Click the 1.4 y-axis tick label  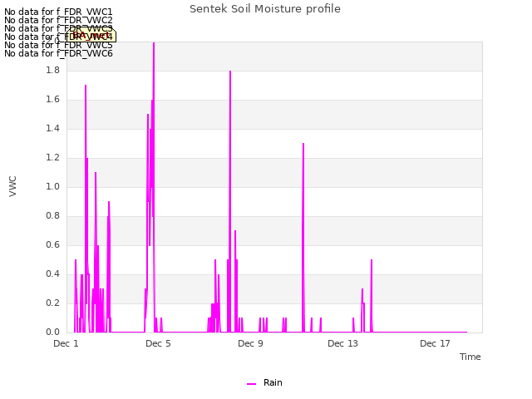pos(52,129)
